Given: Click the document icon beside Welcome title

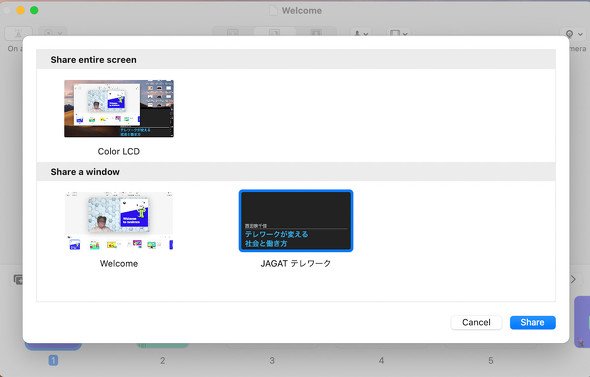Looking at the screenshot, I should pyautogui.click(x=274, y=11).
